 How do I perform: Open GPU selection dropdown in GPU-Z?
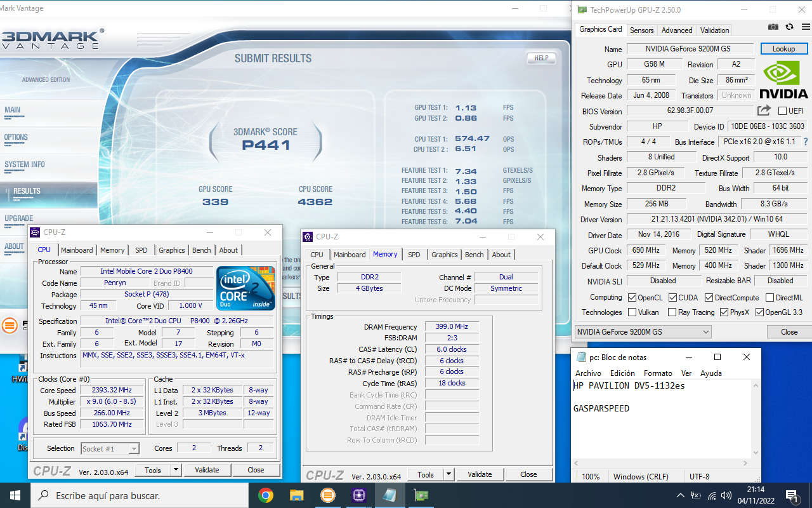coord(643,332)
